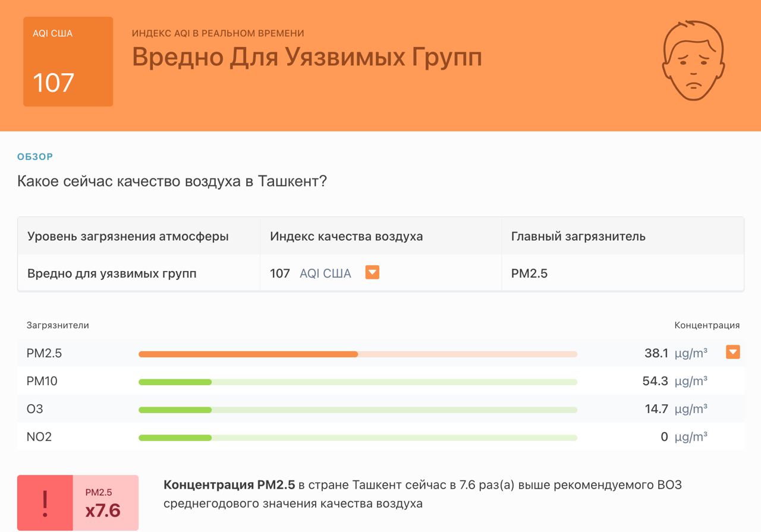The height and width of the screenshot is (532, 761).
Task: Click the NO2 concentration bar
Action: tap(358, 438)
